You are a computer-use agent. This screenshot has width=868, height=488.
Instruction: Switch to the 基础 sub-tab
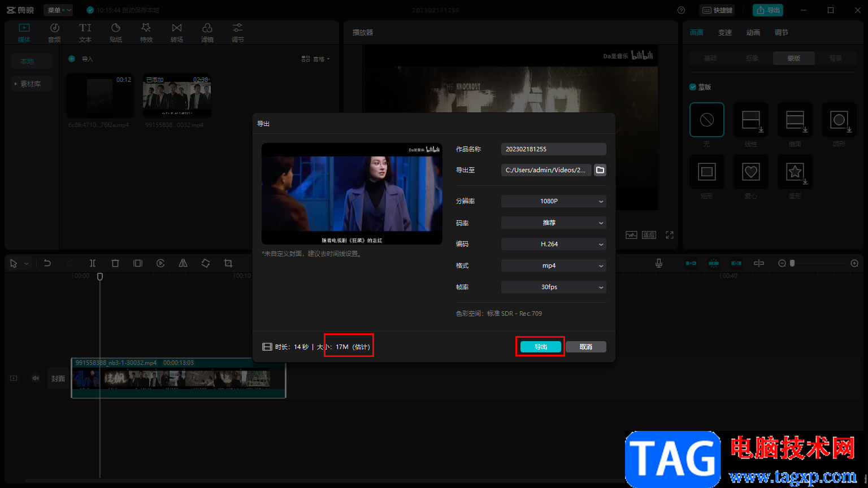click(x=710, y=58)
